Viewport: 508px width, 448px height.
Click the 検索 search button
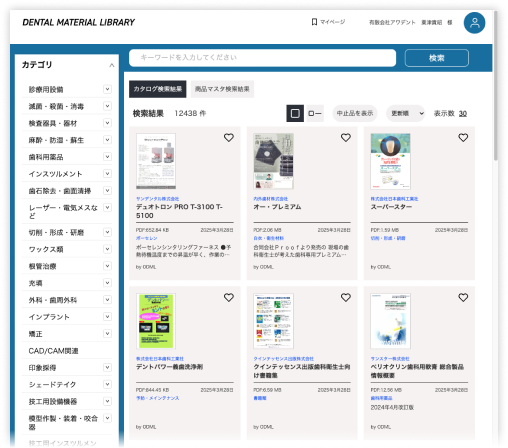[436, 58]
